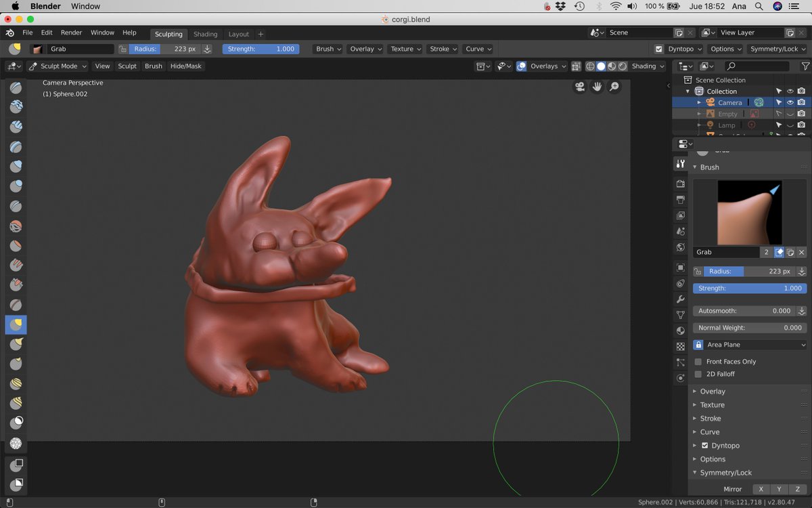Switch to the Shading workspace tab

[206, 34]
